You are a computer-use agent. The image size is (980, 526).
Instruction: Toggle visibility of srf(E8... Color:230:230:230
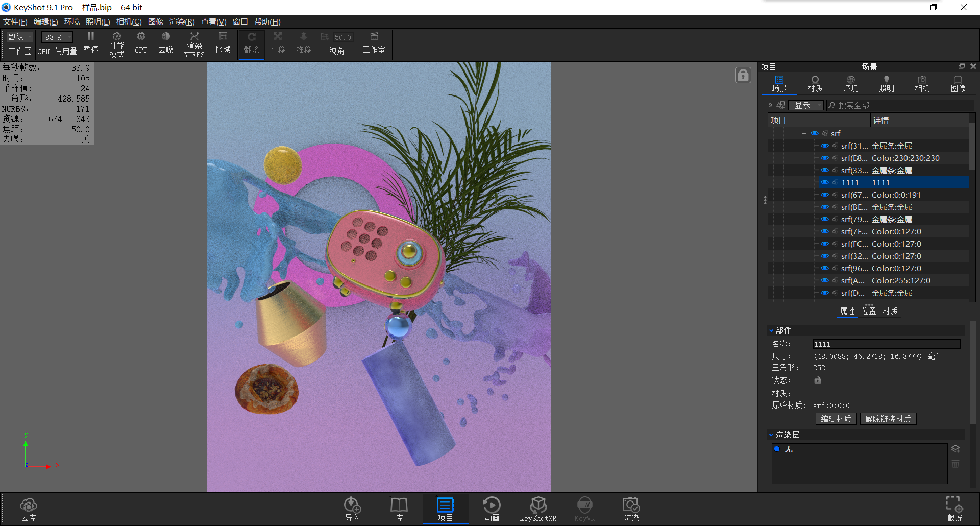tap(824, 158)
